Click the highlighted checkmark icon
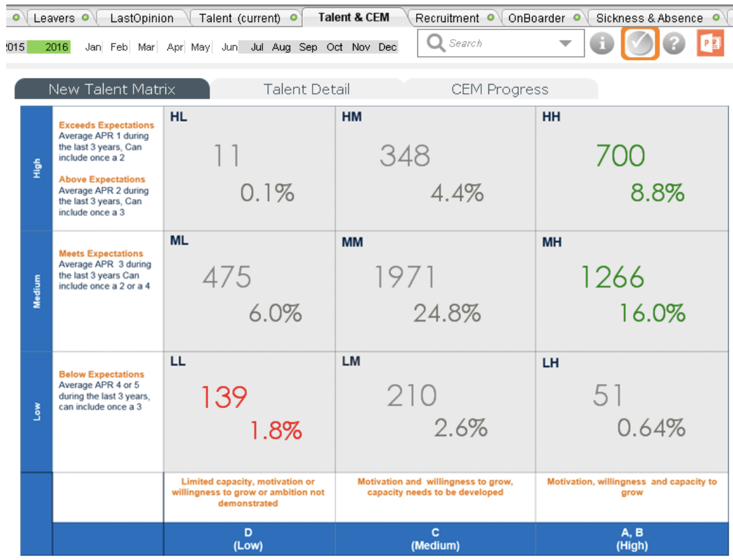 640,44
